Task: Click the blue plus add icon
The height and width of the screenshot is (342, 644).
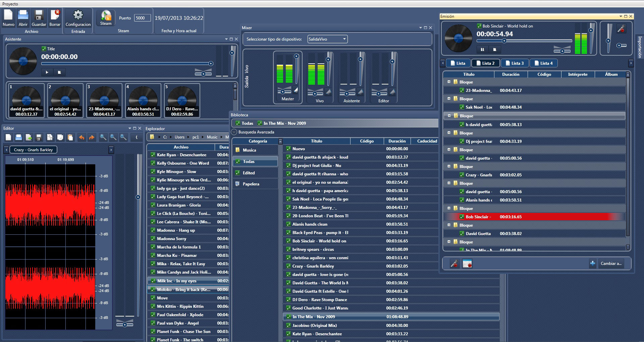Action: [592, 264]
